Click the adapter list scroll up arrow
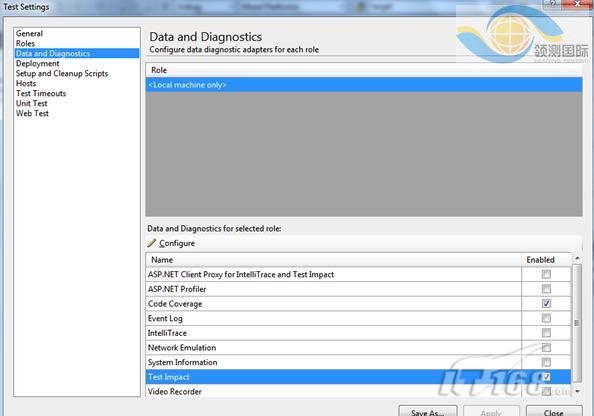This screenshot has width=594, height=416. (x=577, y=258)
